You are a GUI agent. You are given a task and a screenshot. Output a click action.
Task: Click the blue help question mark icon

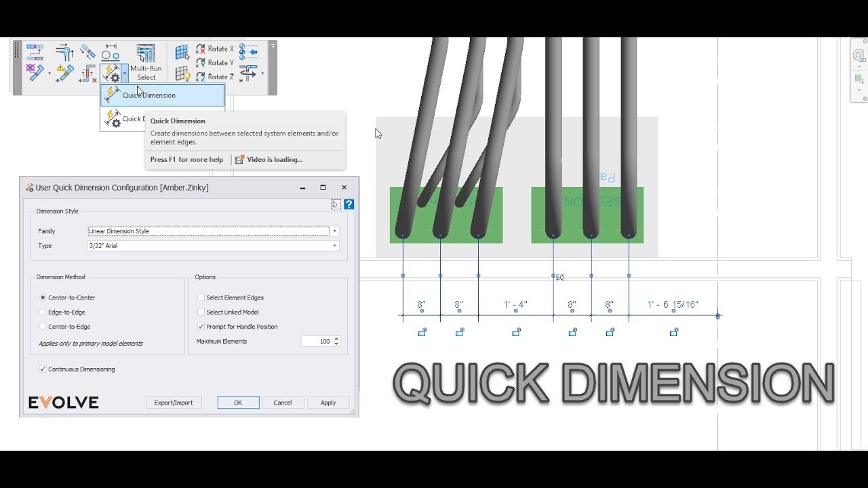pyautogui.click(x=349, y=204)
